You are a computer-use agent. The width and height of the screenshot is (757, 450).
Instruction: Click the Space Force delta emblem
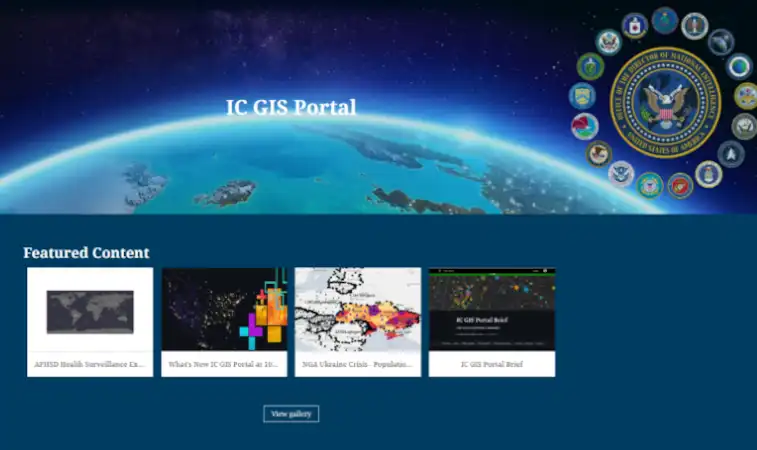(x=731, y=154)
